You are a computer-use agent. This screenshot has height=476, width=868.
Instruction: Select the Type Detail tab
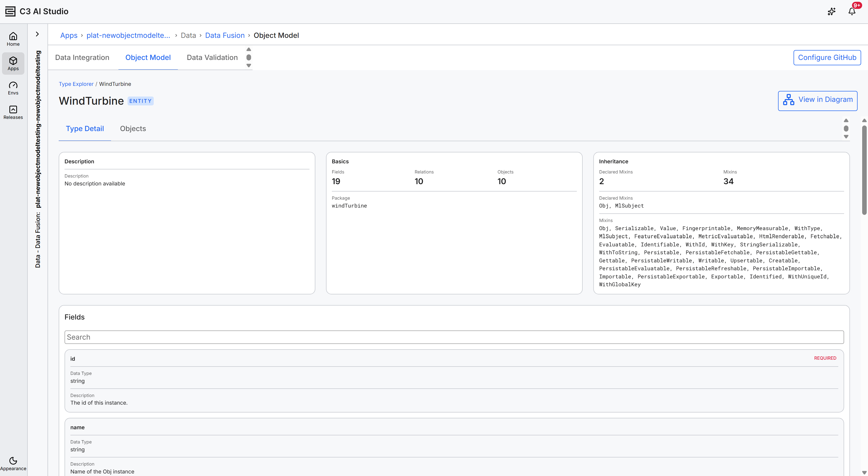85,129
